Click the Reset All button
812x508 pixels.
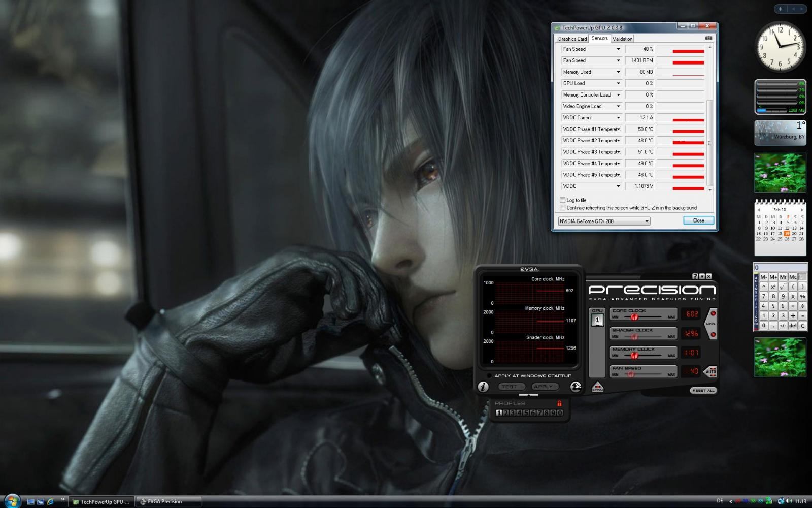pyautogui.click(x=703, y=390)
